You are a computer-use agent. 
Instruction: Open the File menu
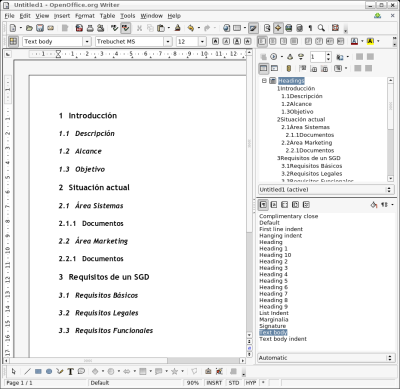10,16
